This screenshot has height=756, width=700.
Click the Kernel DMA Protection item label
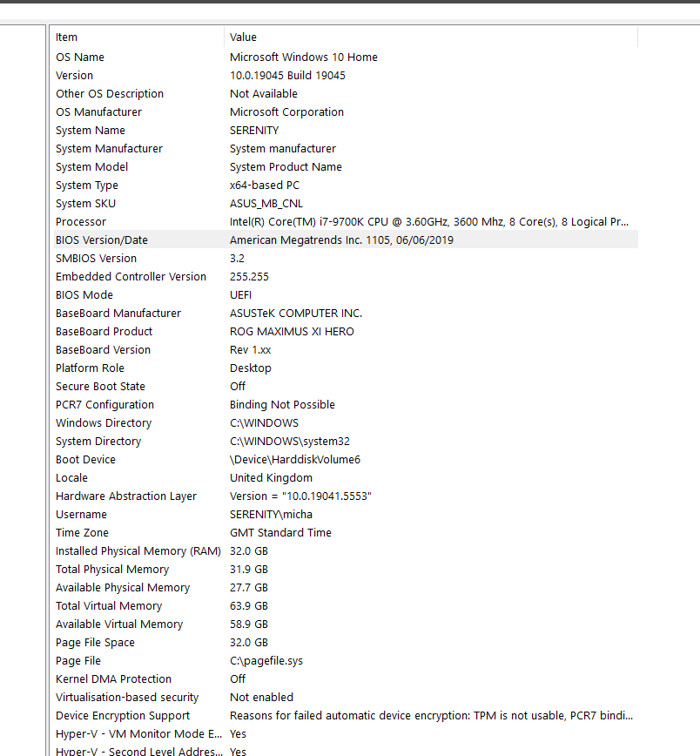(113, 680)
